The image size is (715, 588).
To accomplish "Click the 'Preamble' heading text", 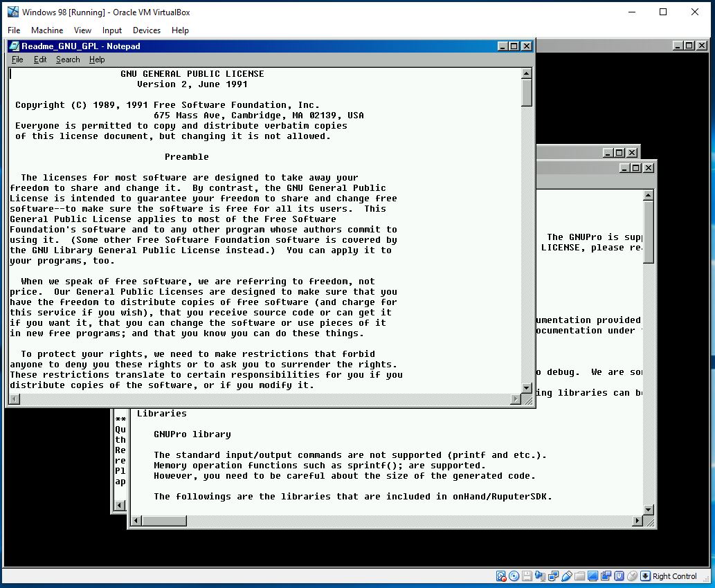I will (186, 157).
